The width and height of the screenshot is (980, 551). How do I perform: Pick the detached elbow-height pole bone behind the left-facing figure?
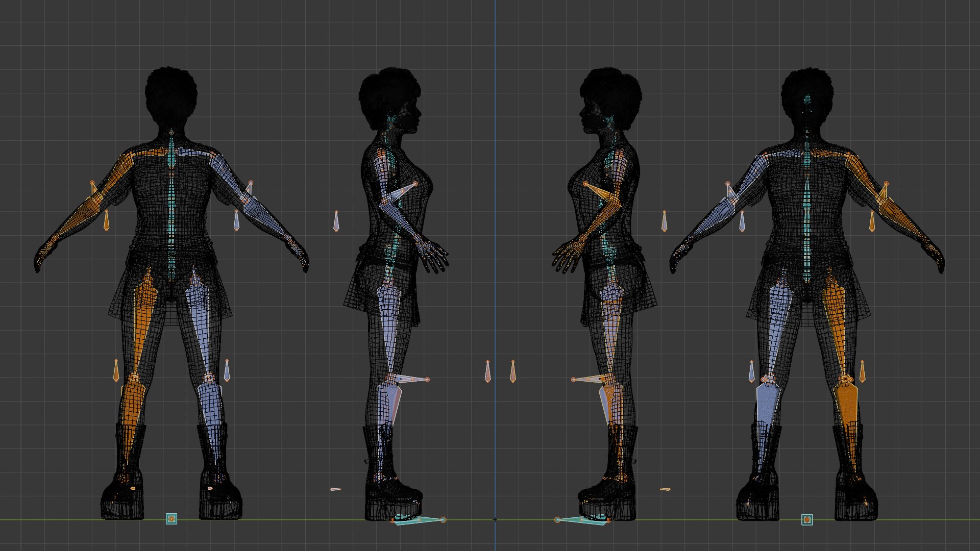[x=665, y=221]
